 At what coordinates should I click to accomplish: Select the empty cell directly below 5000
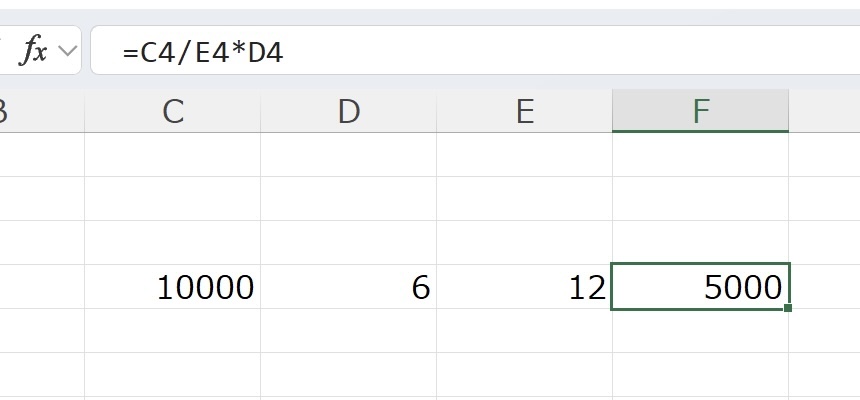pos(700,331)
